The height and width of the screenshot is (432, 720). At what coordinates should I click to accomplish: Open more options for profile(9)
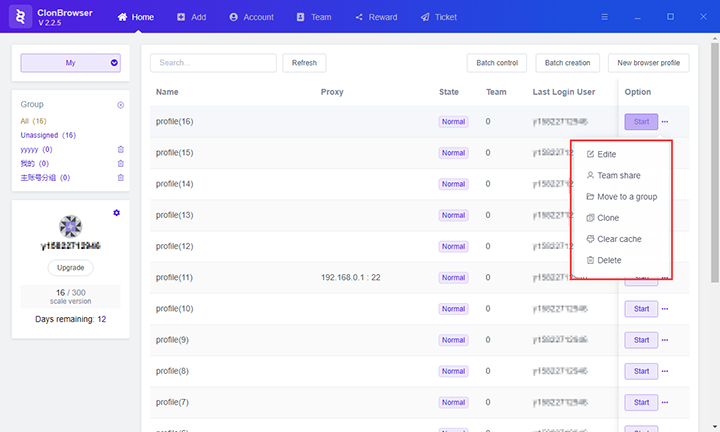(x=665, y=340)
